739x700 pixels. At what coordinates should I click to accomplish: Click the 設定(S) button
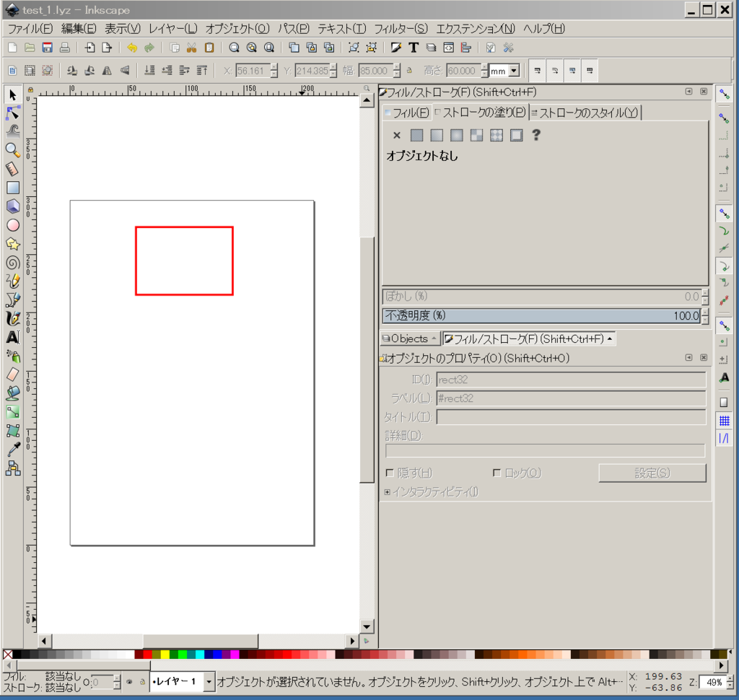(652, 473)
